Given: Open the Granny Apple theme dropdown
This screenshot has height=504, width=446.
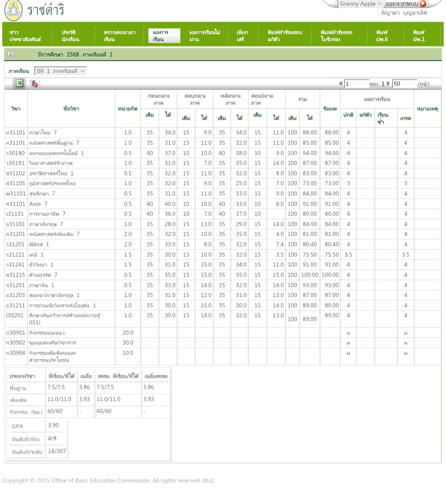Looking at the screenshot, I should pos(360,4).
